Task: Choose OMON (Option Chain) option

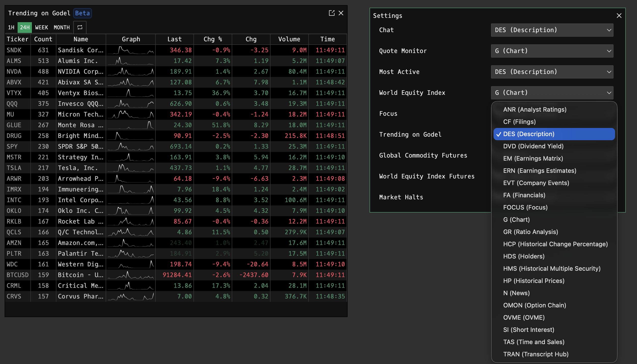Action: click(554, 305)
